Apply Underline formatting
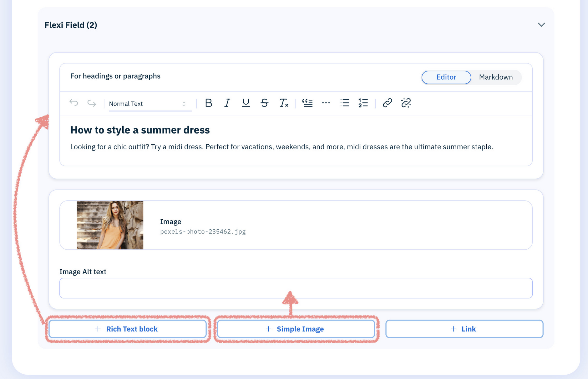This screenshot has width=588, height=379. pyautogui.click(x=246, y=103)
